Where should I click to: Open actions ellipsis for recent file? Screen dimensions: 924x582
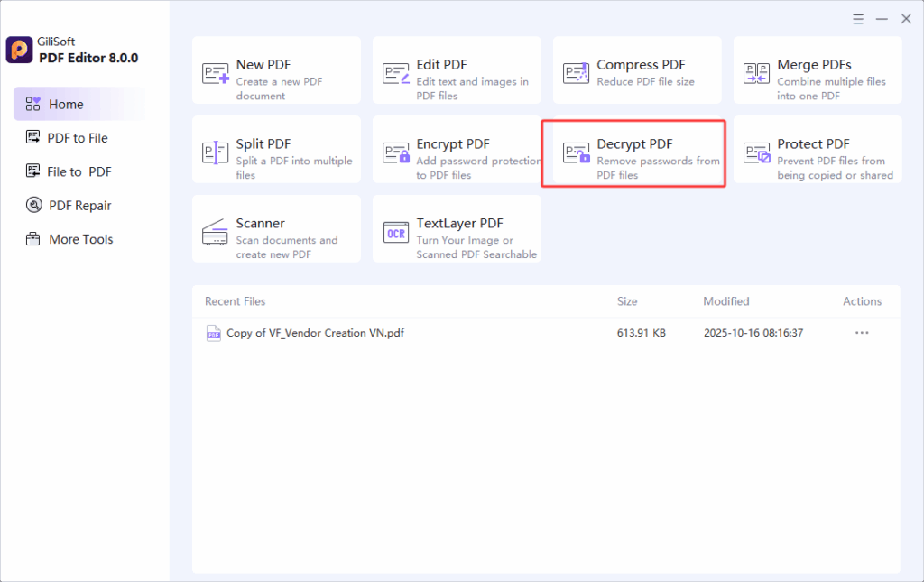coord(862,333)
